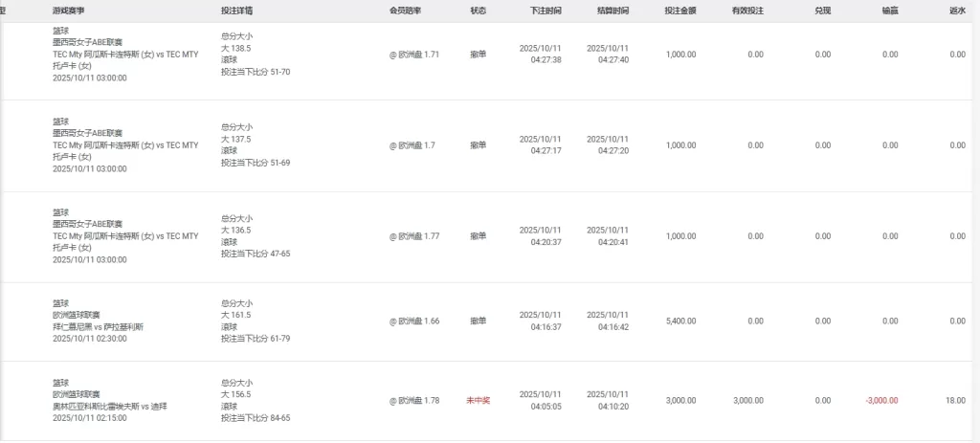Image resolution: width=980 pixels, height=443 pixels.
Task: Open the 拜仁慕尼黑 vs 萨拉基利斯 match entry
Action: coord(99,326)
